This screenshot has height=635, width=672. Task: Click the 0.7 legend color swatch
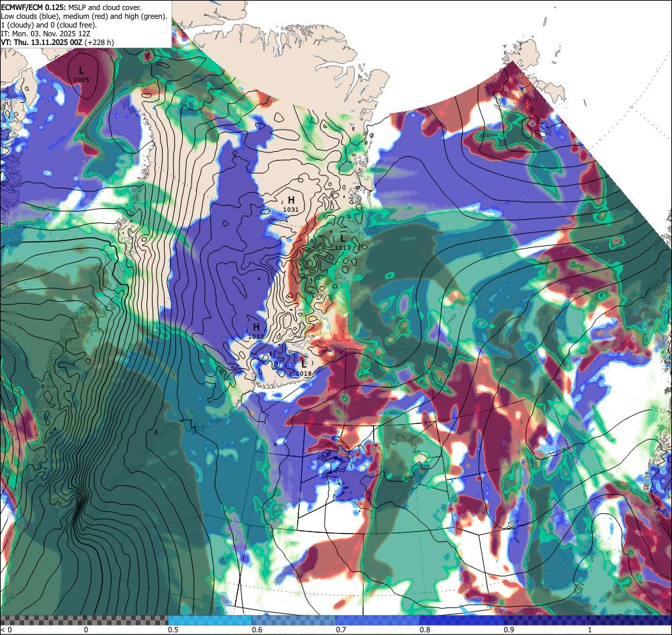(x=378, y=620)
